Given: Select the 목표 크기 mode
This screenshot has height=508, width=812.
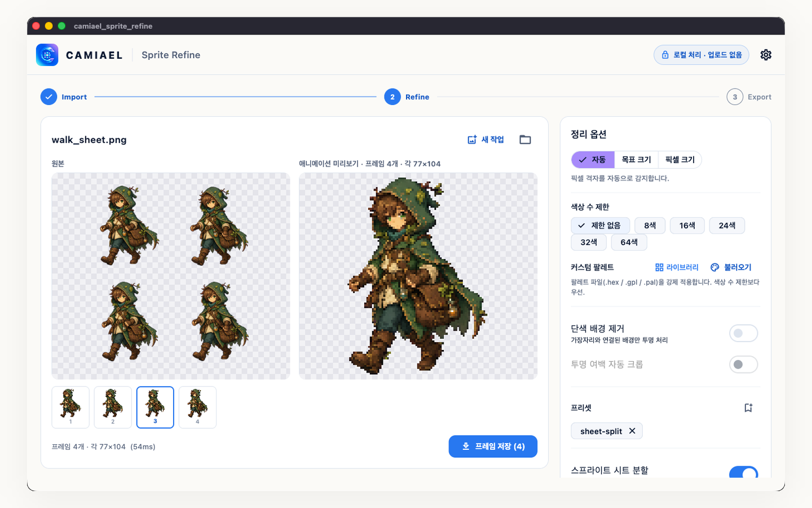Looking at the screenshot, I should [x=636, y=160].
